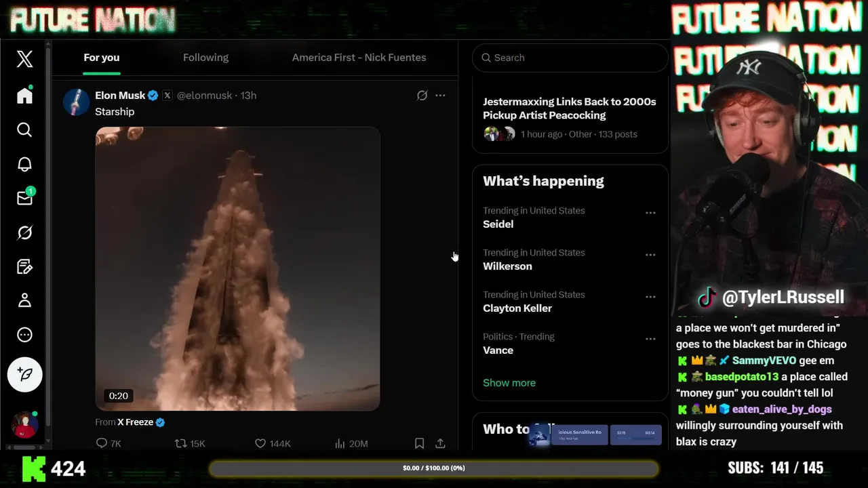
Task: Open options for Seidel trend
Action: tap(650, 213)
